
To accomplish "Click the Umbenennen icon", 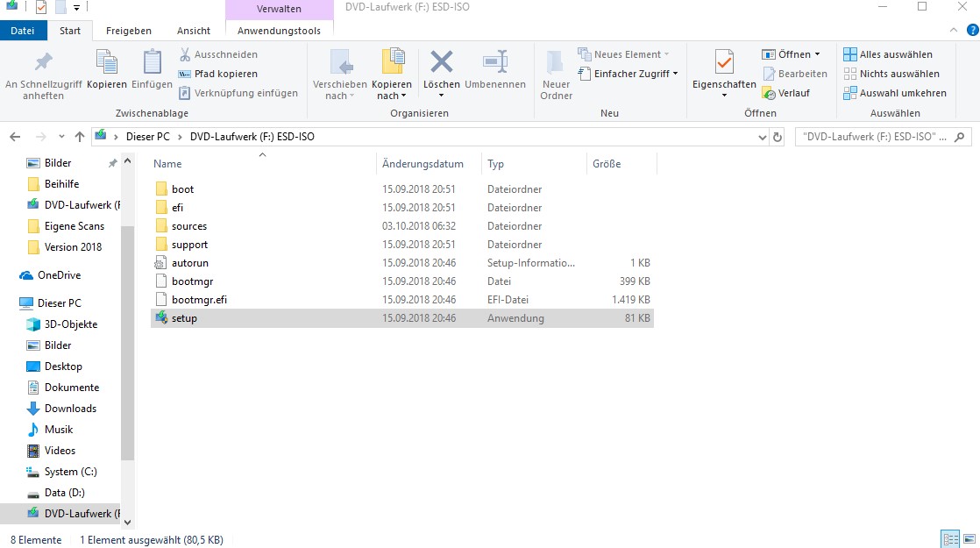I will (x=495, y=62).
